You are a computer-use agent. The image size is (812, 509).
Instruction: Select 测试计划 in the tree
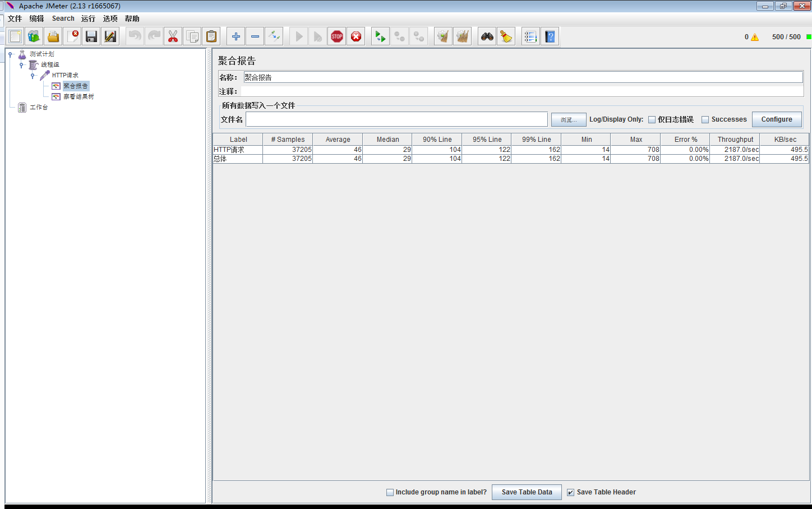coord(41,54)
